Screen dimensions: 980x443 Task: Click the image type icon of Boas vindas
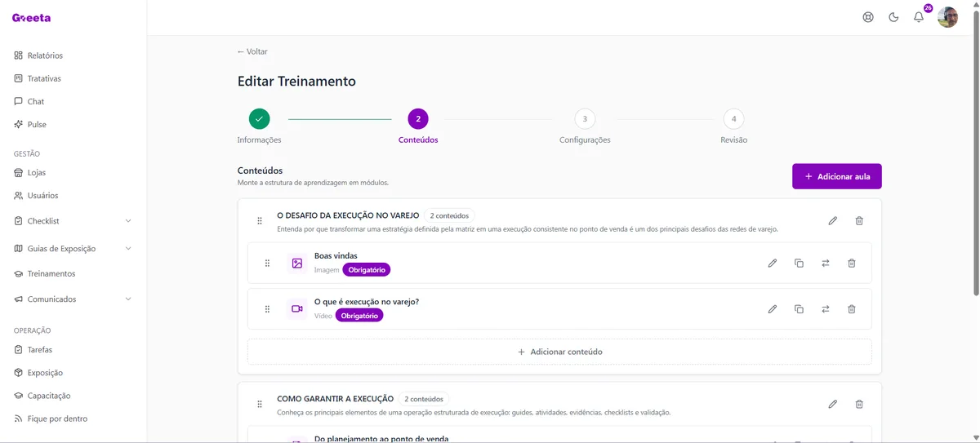tap(297, 264)
